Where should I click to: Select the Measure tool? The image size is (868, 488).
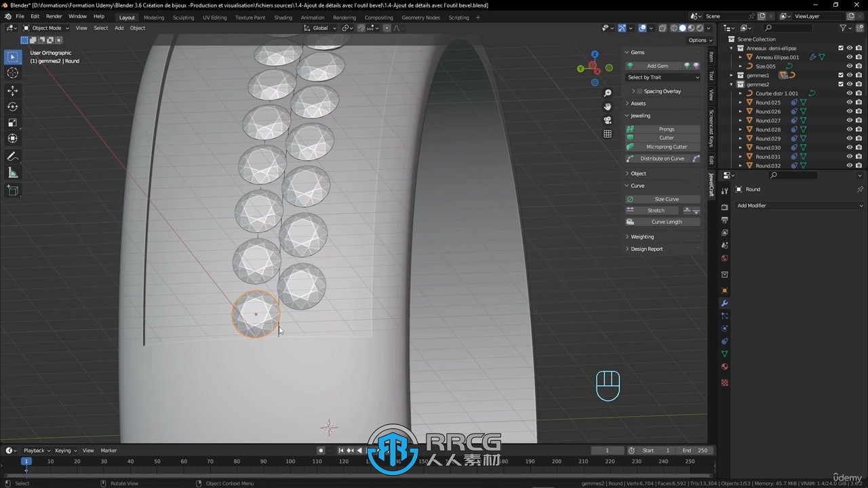(x=12, y=173)
